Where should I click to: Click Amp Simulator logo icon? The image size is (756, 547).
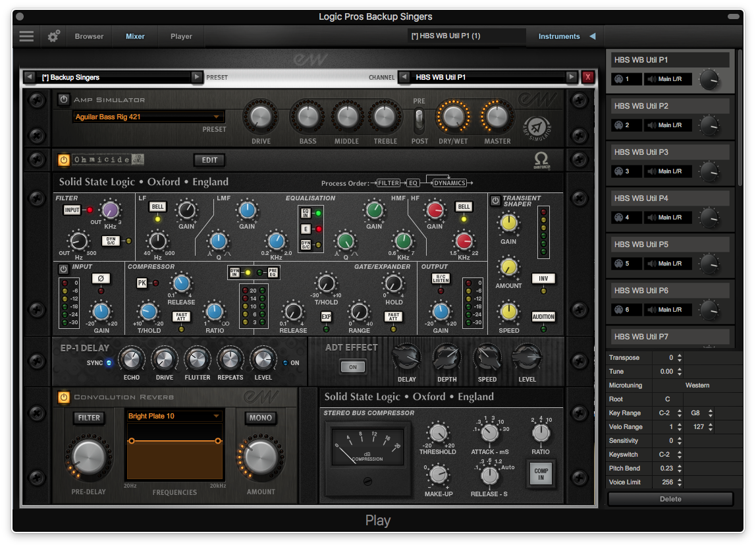[x=537, y=129]
